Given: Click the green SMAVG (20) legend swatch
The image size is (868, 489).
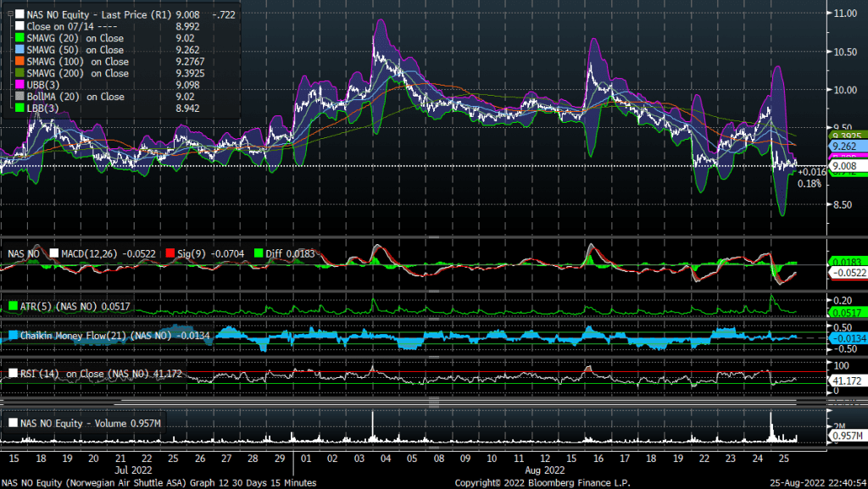Looking at the screenshot, I should [x=19, y=38].
